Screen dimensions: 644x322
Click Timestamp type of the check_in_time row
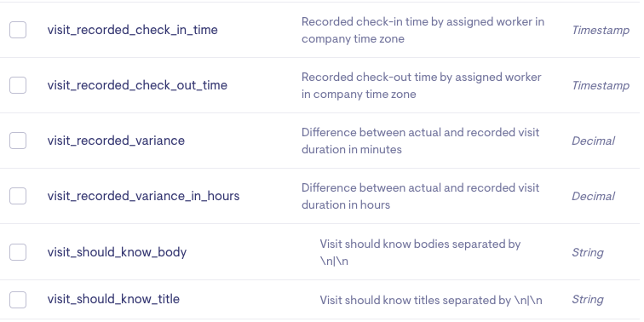[601, 31]
